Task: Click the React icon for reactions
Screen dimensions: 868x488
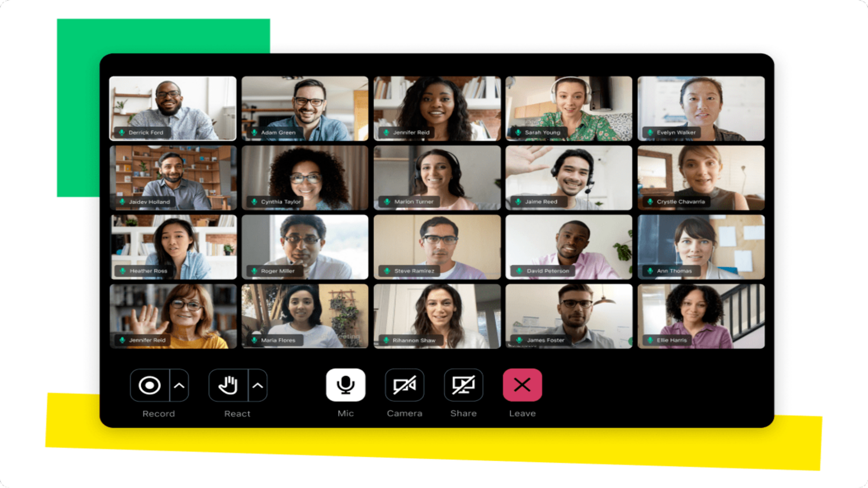Action: pyautogui.click(x=227, y=386)
